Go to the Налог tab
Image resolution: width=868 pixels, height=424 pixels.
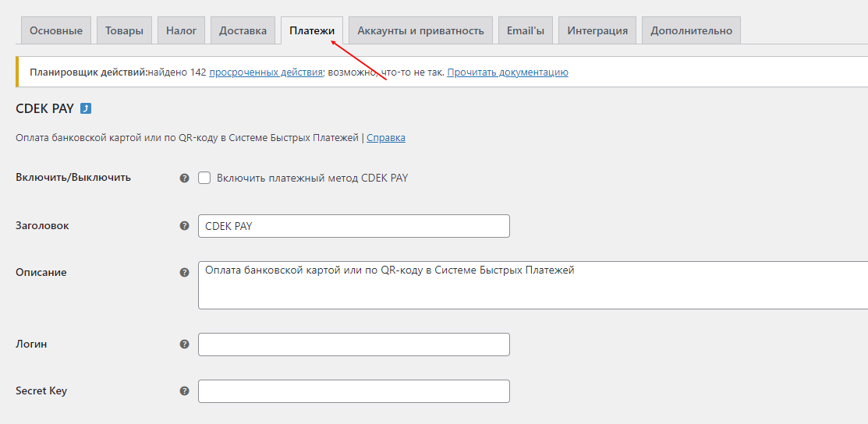click(x=182, y=30)
